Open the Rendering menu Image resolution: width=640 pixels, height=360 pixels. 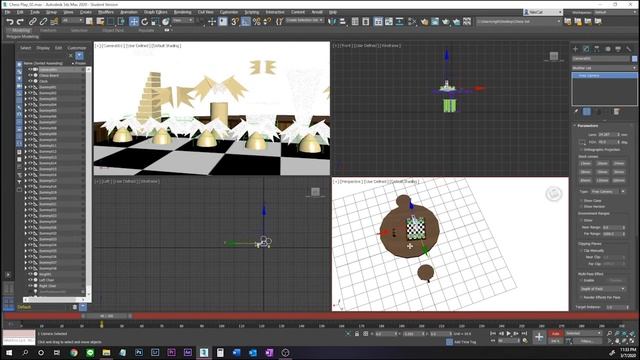pyautogui.click(x=182, y=12)
